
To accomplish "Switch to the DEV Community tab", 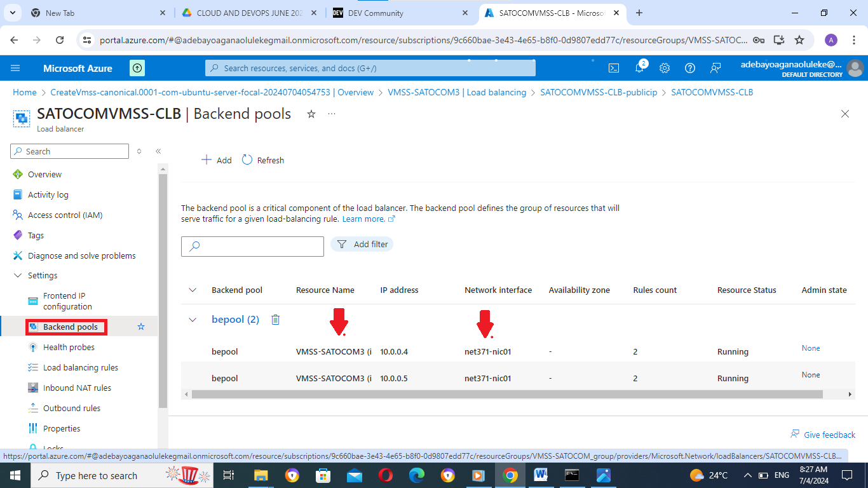I will pos(400,13).
